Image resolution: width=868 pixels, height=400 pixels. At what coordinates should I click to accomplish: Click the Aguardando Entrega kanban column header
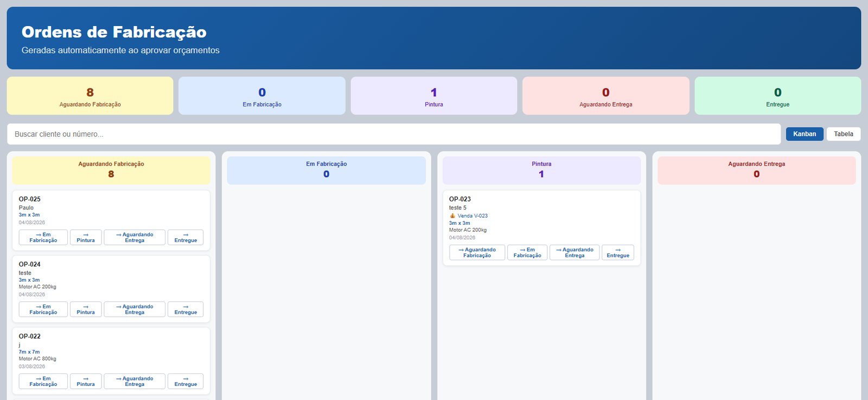tap(757, 170)
